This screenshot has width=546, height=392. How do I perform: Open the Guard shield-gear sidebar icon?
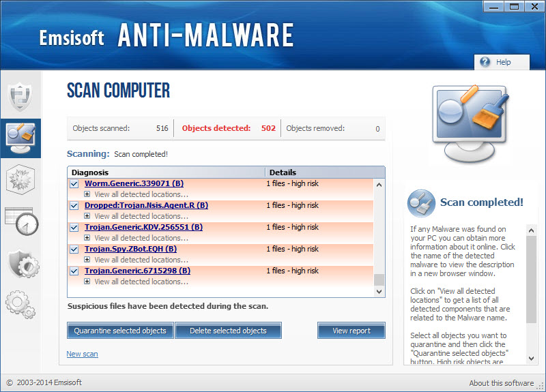(23, 264)
